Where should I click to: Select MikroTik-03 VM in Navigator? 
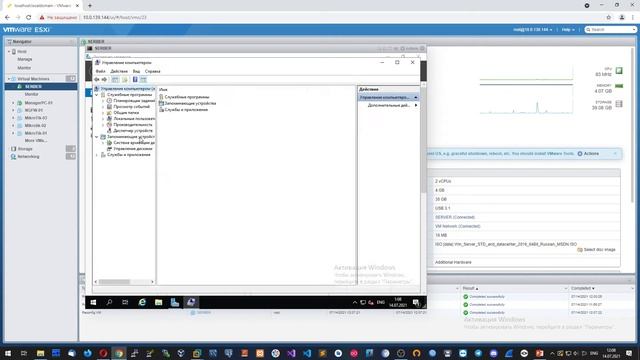(x=36, y=118)
